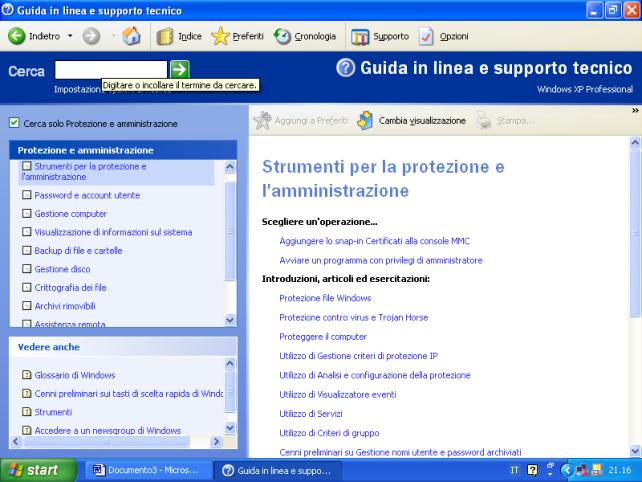The width and height of the screenshot is (642, 482).
Task: Click the Cambia visualizzazione label
Action: coord(422,120)
